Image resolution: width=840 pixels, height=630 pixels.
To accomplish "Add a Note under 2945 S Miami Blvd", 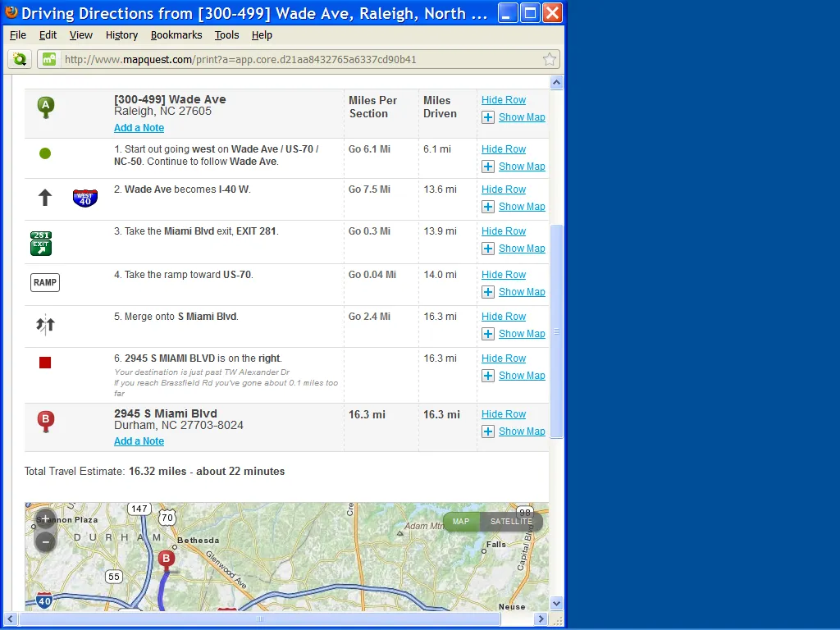I will (x=139, y=441).
